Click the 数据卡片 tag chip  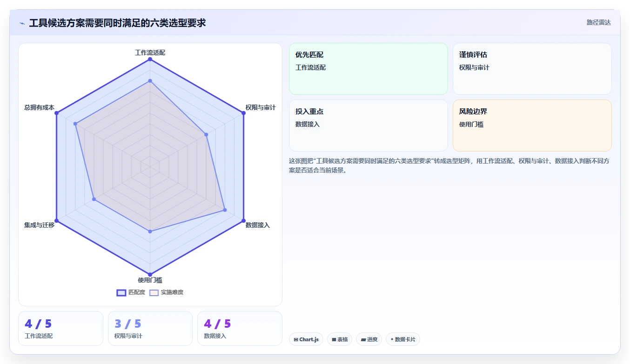click(x=403, y=339)
